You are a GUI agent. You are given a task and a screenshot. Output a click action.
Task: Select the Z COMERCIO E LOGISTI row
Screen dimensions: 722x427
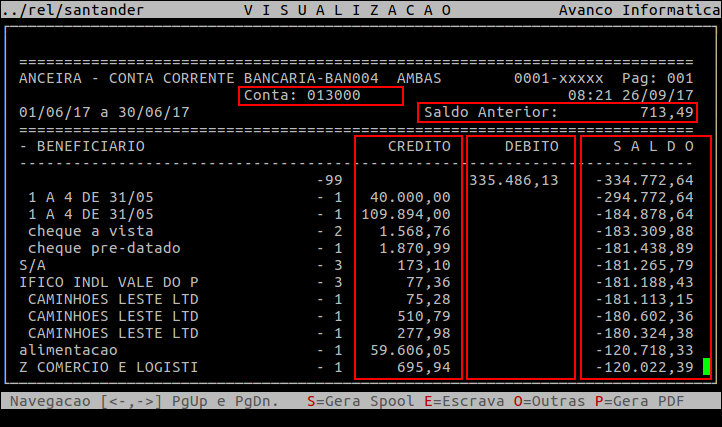coord(108,367)
